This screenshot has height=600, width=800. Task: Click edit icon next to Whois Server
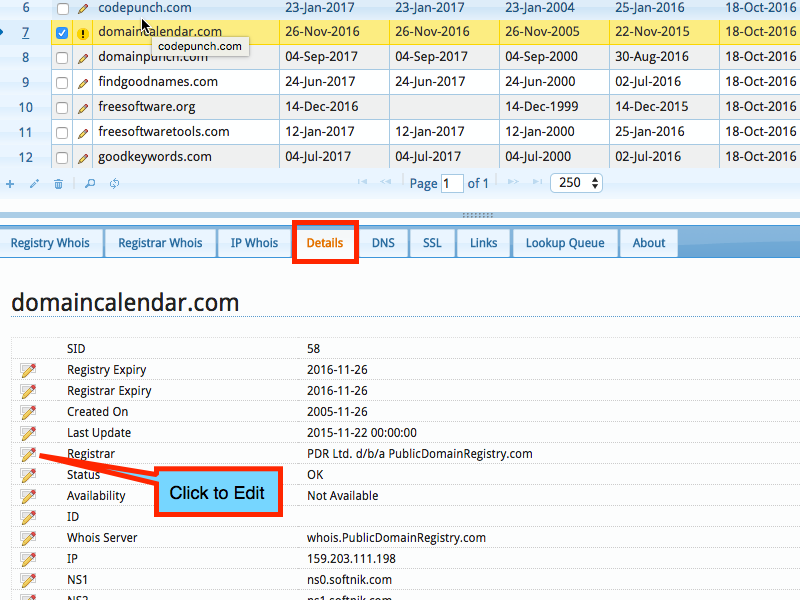click(28, 538)
